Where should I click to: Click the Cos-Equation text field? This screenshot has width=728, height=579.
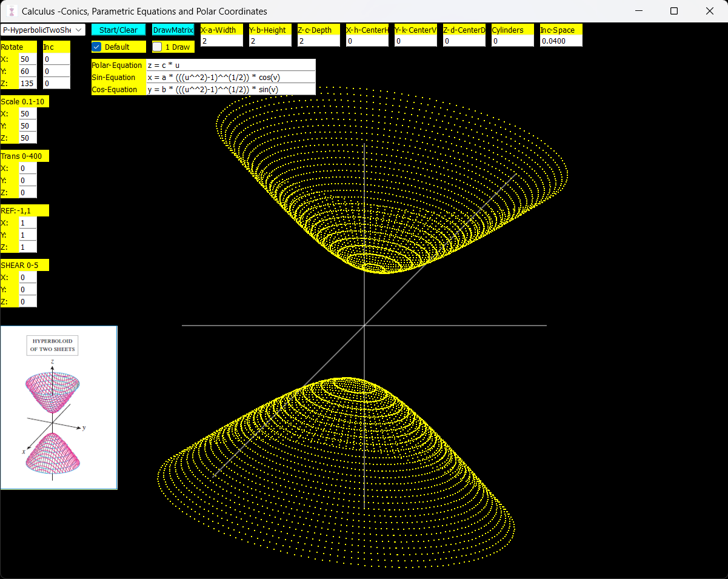(x=230, y=89)
